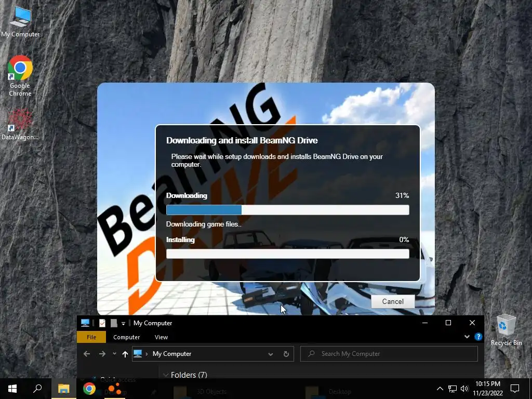Open recent locations dropdown in explorer
This screenshot has height=399, width=532.
pyautogui.click(x=114, y=353)
